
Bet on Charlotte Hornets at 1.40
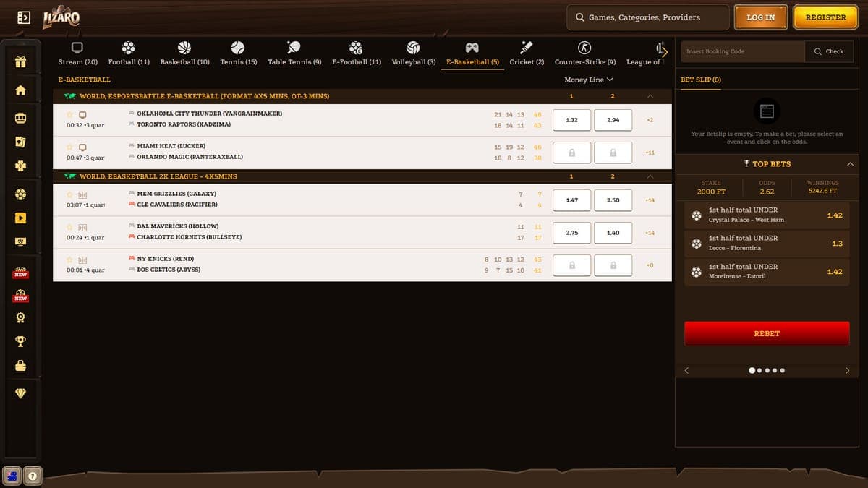pyautogui.click(x=613, y=233)
